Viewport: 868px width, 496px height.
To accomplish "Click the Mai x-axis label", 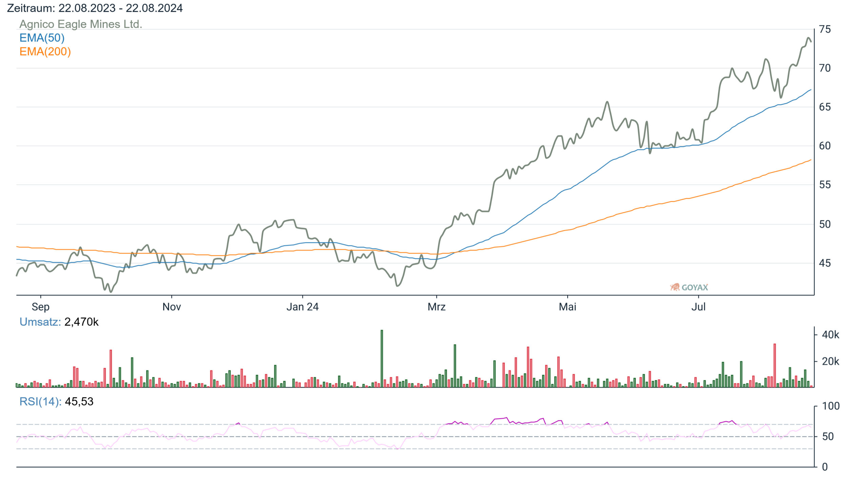I will pos(568,307).
